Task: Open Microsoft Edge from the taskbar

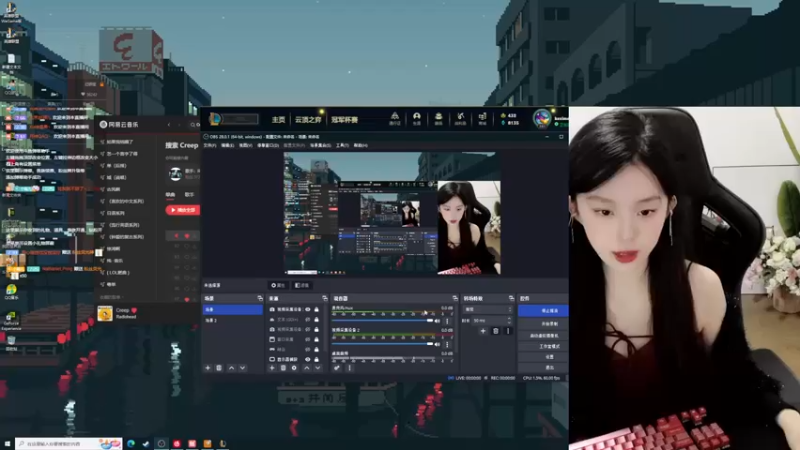Action: pos(131,443)
